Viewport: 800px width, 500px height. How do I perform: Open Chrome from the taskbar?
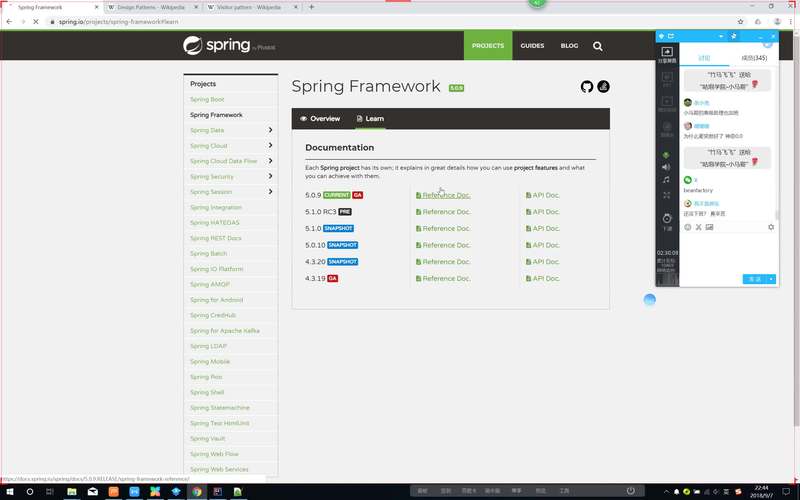click(196, 491)
